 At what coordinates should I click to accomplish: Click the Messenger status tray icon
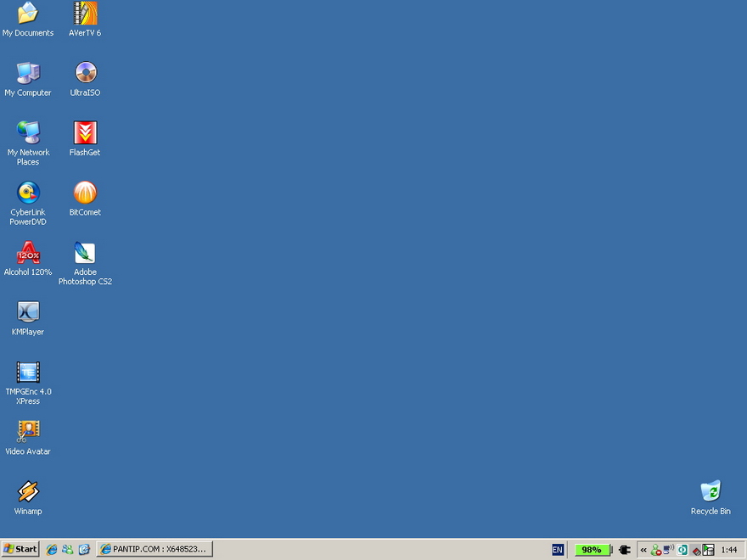pyautogui.click(x=655, y=550)
